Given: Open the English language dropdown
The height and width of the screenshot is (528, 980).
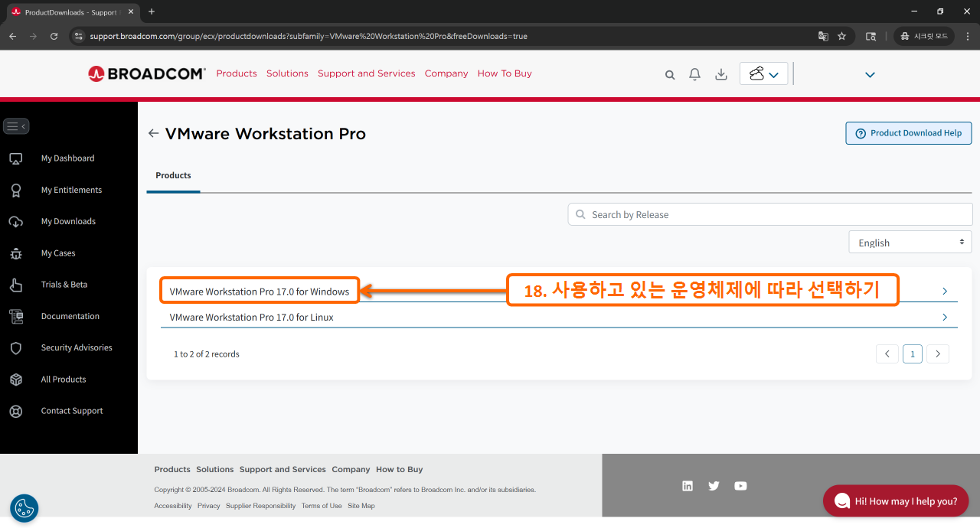Looking at the screenshot, I should pyautogui.click(x=910, y=242).
